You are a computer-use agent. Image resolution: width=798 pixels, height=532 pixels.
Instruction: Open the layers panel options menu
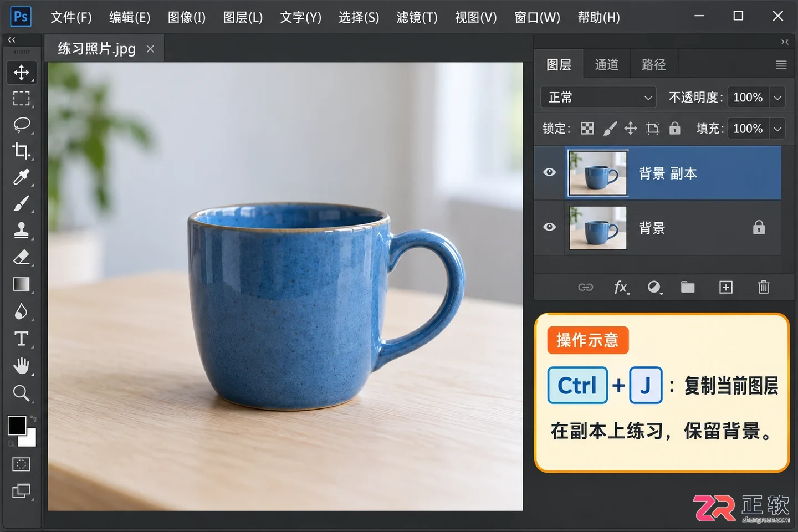[x=781, y=65]
